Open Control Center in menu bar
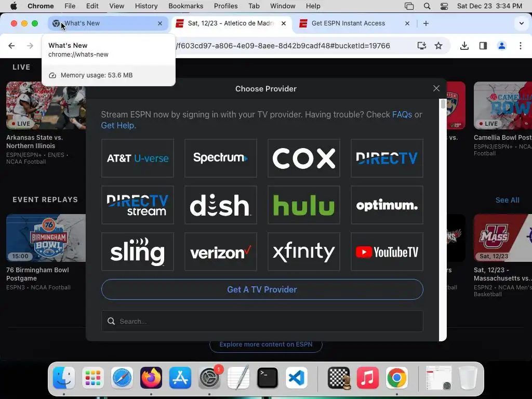 click(444, 6)
